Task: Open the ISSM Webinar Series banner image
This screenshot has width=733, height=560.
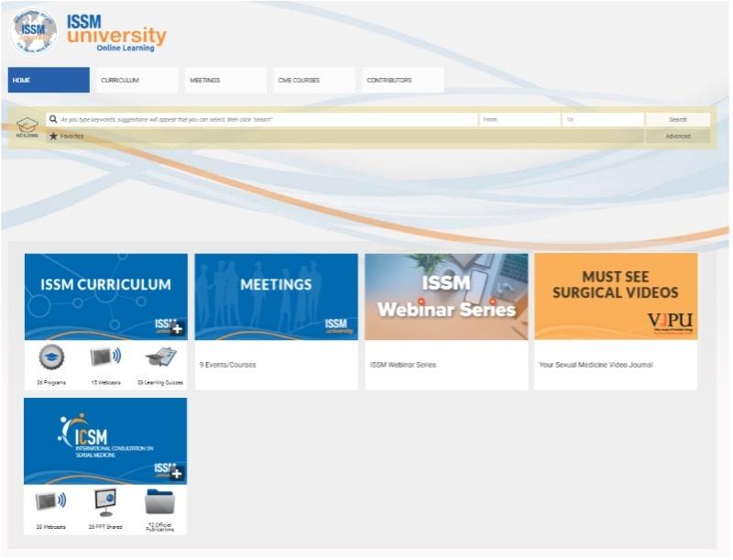Action: point(446,297)
